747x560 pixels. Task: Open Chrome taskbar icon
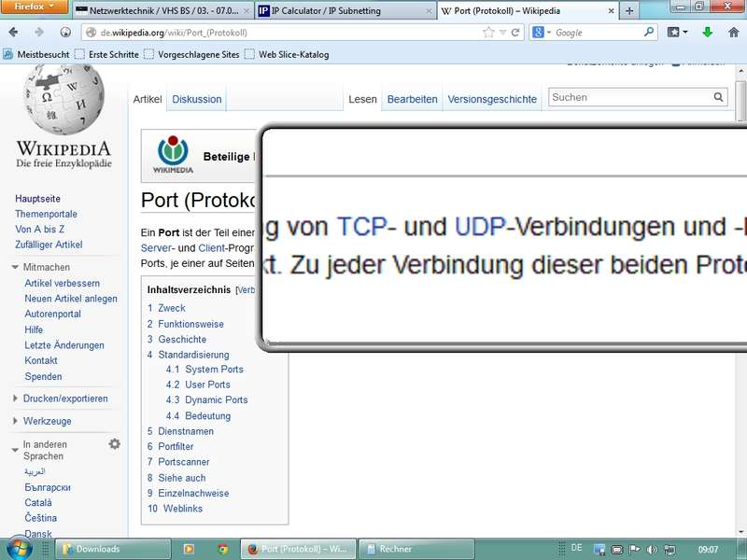point(222,549)
